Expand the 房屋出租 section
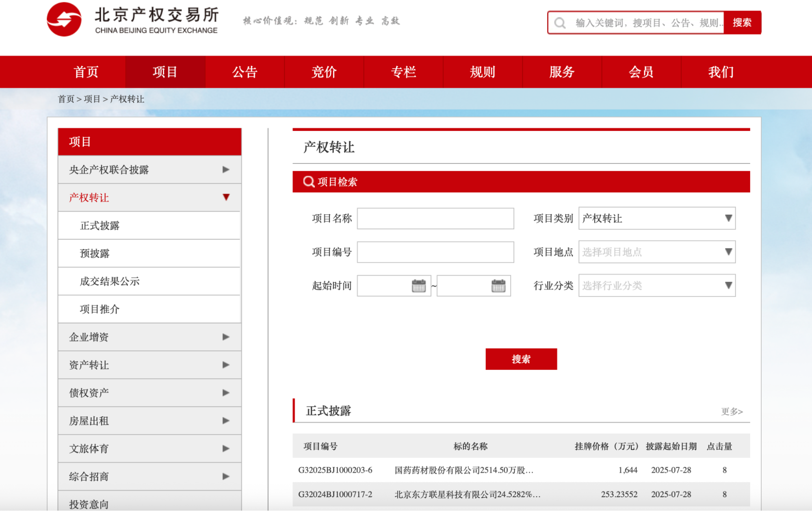Image resolution: width=812 pixels, height=511 pixels. click(226, 421)
